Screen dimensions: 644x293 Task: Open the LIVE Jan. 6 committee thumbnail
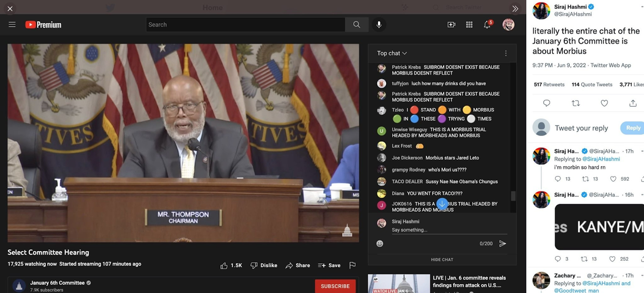pos(399,284)
